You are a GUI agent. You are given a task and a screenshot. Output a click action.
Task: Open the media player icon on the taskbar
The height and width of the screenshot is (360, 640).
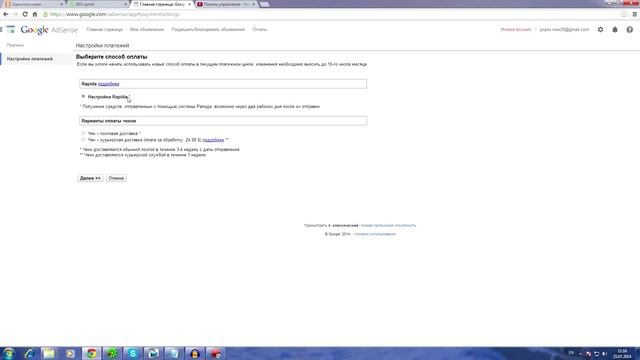point(70,353)
